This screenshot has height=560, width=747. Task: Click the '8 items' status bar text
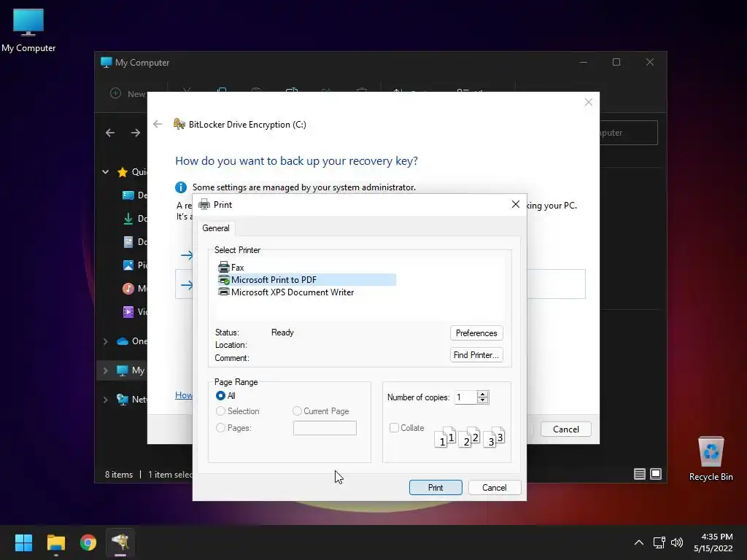[119, 474]
